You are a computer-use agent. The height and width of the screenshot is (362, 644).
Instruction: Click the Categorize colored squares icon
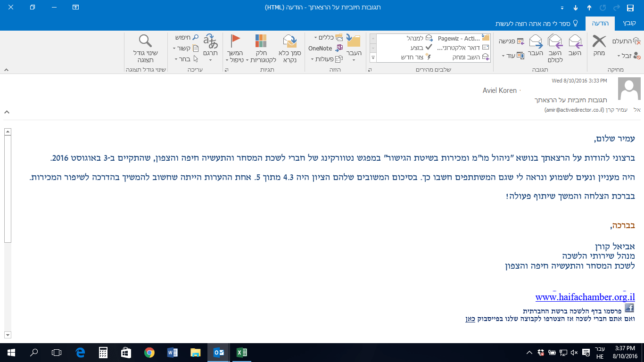point(260,41)
